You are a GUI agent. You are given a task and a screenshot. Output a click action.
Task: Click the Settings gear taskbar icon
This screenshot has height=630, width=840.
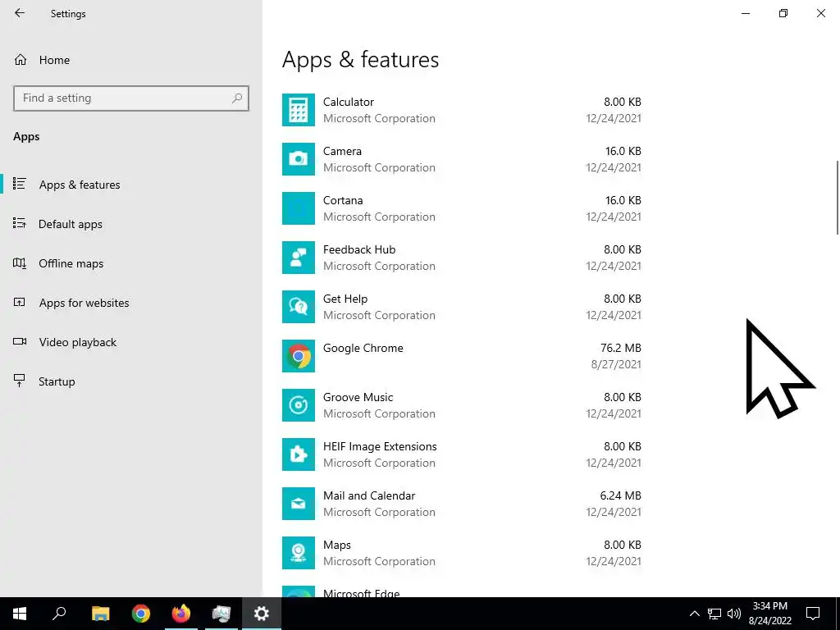click(262, 614)
